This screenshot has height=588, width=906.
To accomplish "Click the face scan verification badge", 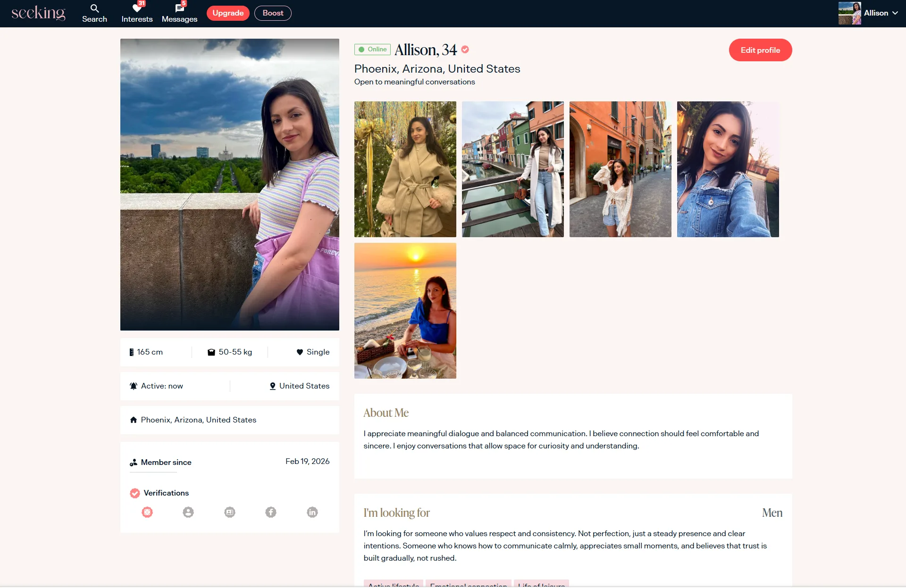I will click(x=147, y=512).
